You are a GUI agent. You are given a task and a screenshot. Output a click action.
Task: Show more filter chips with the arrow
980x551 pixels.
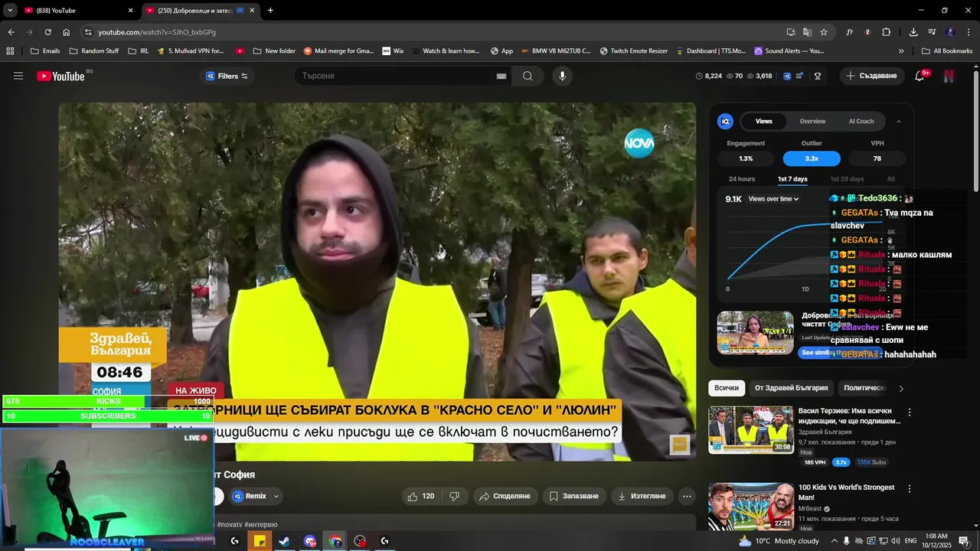(901, 388)
